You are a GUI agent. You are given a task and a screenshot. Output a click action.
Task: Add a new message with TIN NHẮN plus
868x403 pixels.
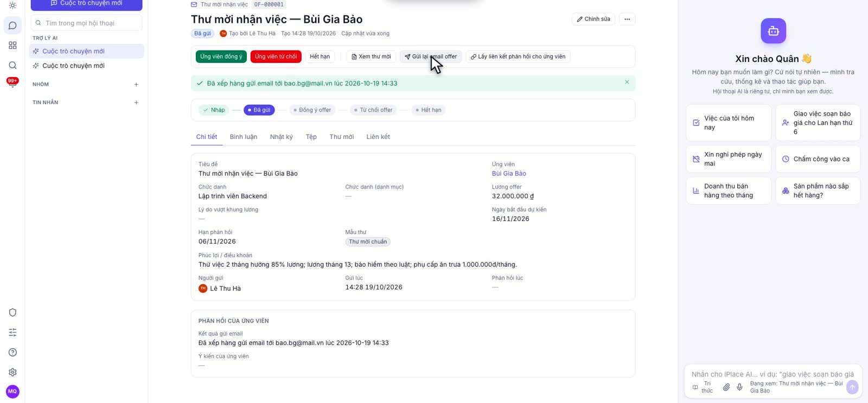pyautogui.click(x=136, y=103)
